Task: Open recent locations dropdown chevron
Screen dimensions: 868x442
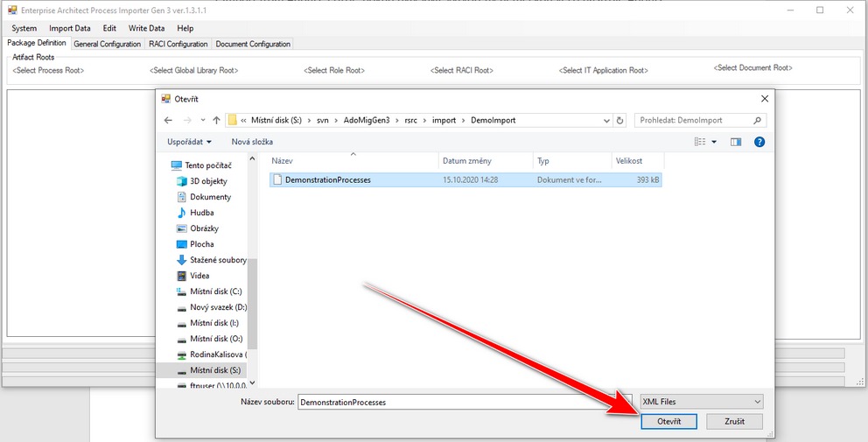Action: (203, 120)
